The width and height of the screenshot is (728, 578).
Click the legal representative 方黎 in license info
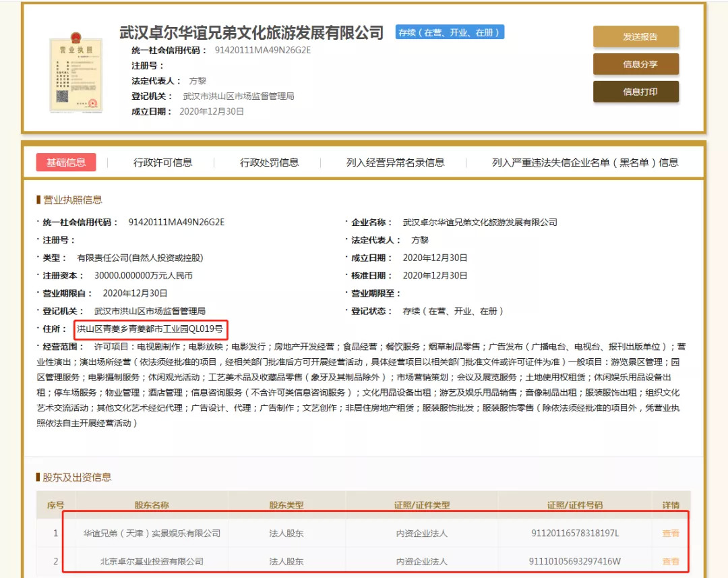420,240
